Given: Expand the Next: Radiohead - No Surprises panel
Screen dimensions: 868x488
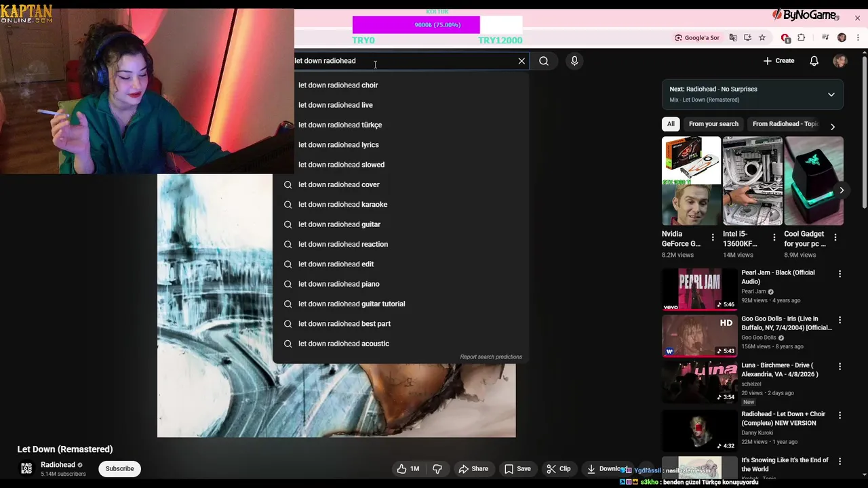Looking at the screenshot, I should tap(831, 94).
